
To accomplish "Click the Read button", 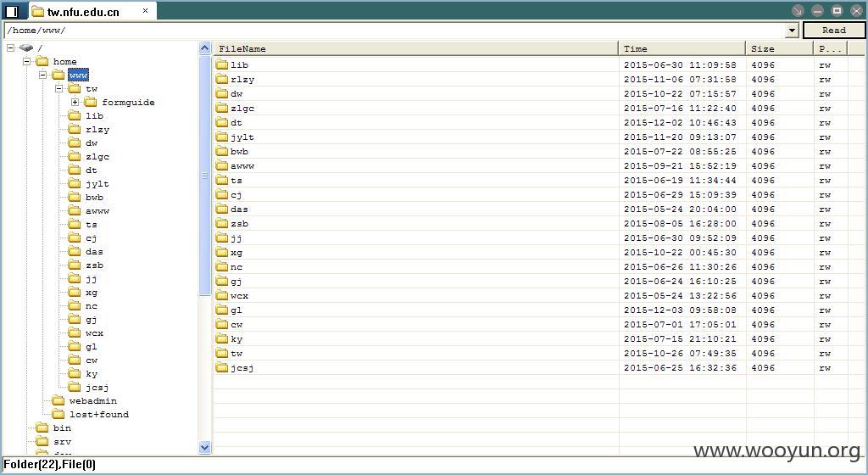I will pos(834,31).
